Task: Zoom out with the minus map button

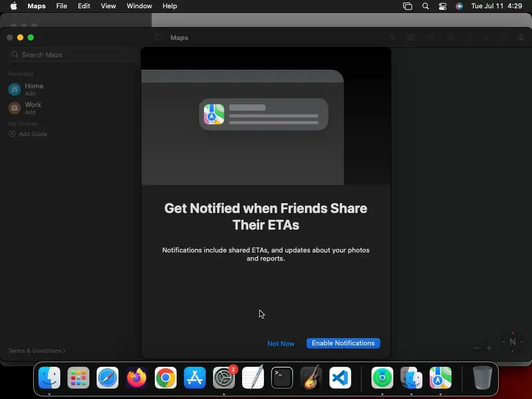Action: click(476, 348)
